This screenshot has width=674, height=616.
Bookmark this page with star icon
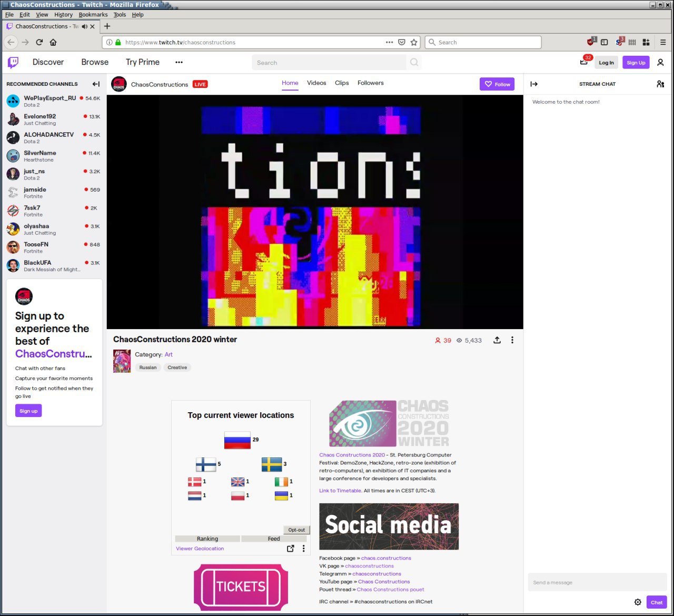tap(414, 42)
